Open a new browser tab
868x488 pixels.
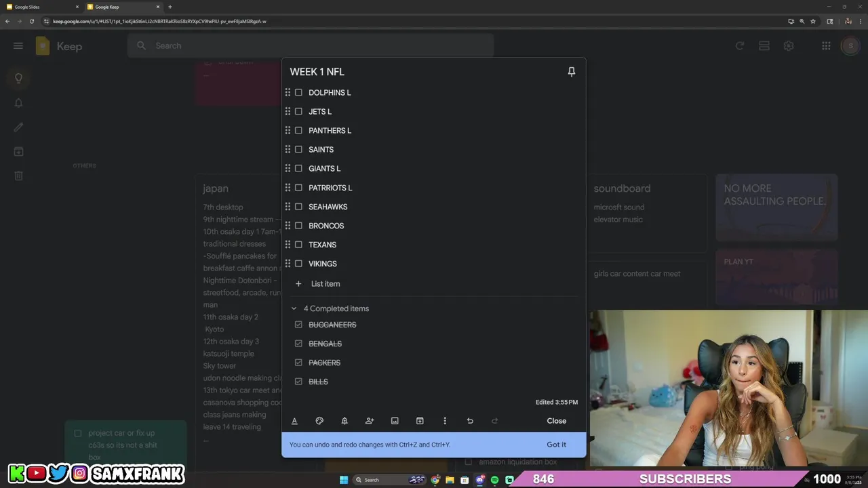(x=170, y=7)
